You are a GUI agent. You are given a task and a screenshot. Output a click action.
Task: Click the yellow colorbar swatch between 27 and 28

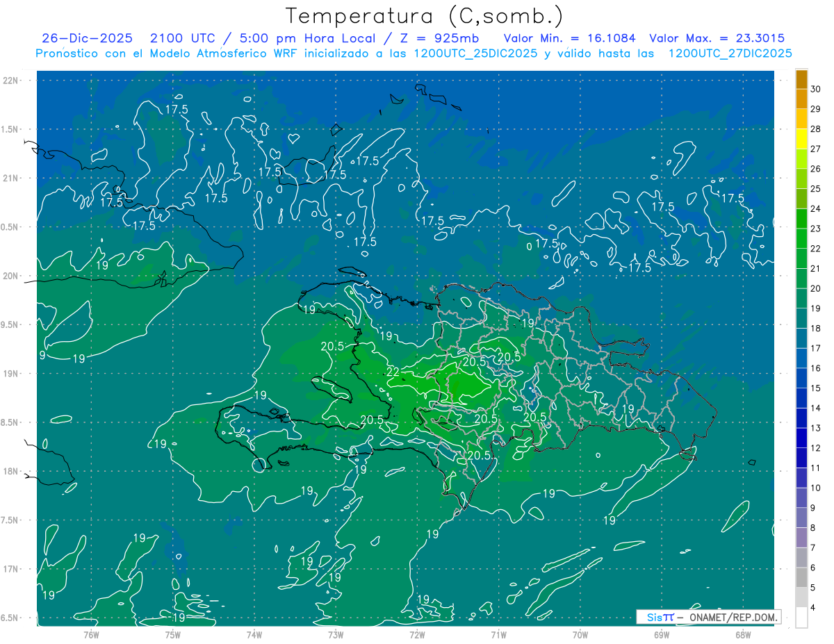pos(801,139)
